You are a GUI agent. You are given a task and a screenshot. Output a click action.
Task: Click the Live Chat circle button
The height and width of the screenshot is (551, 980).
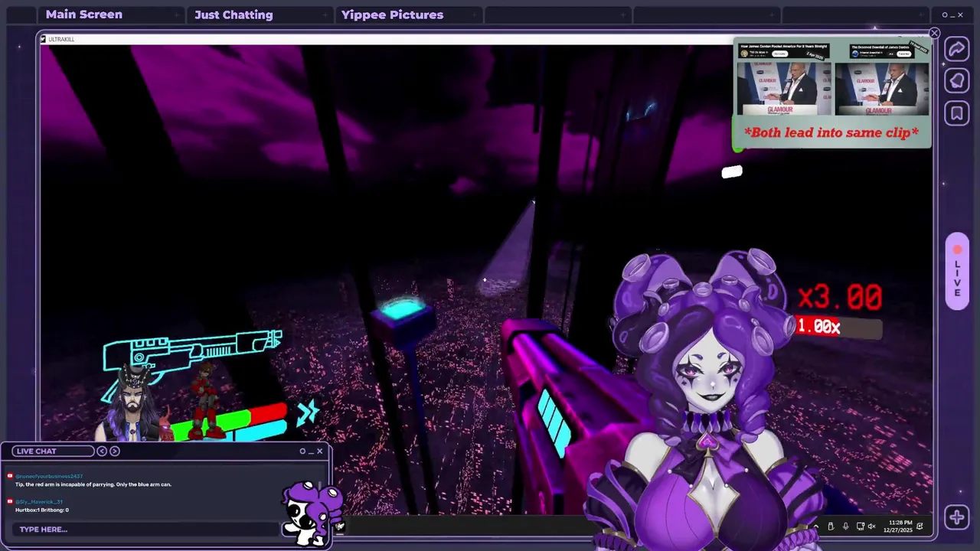tap(302, 451)
